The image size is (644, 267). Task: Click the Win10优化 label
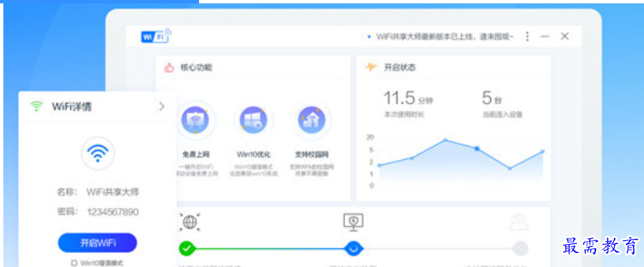253,155
